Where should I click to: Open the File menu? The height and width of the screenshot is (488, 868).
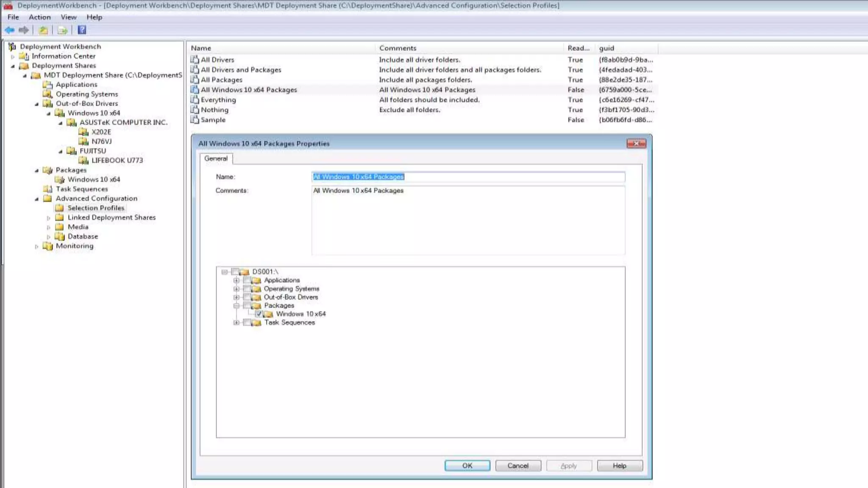(x=13, y=17)
